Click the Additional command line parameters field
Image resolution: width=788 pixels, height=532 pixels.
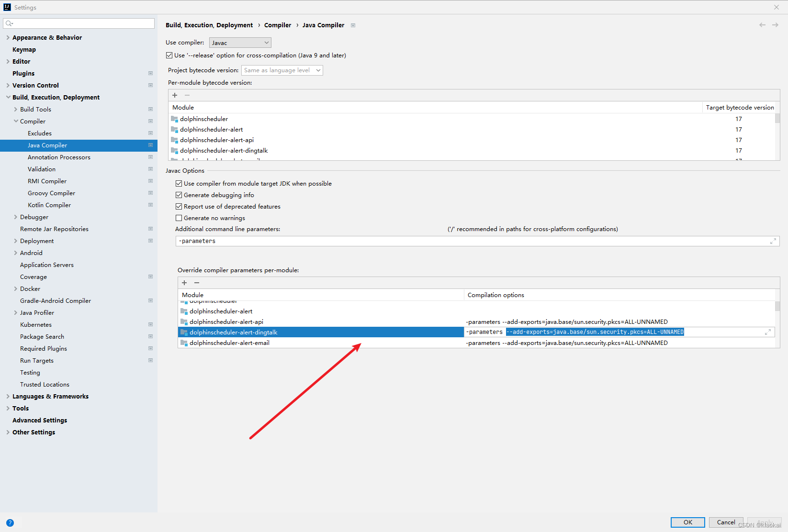478,241
